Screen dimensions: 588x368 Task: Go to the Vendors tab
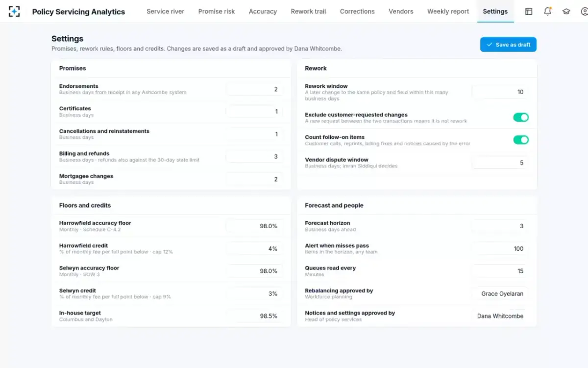[x=401, y=11]
